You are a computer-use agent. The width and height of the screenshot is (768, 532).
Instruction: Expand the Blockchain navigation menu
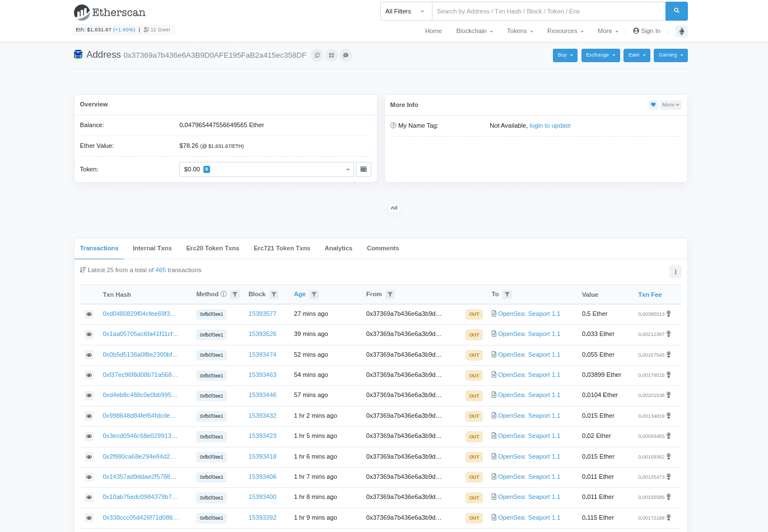tap(474, 31)
